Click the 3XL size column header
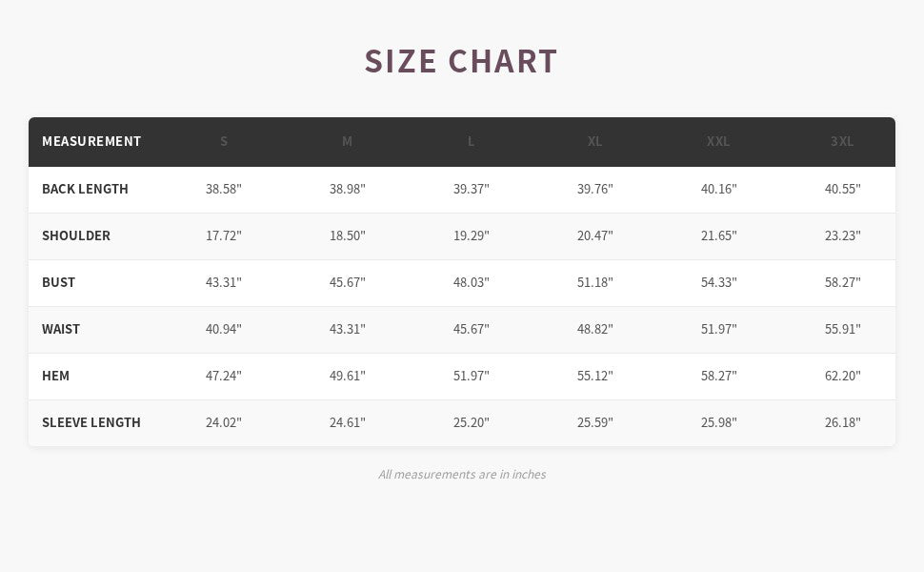The width and height of the screenshot is (924, 572). point(842,141)
